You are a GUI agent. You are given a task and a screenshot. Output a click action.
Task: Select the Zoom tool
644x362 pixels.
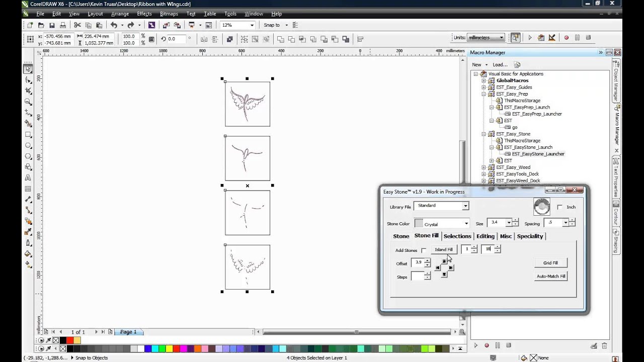coord(28,102)
